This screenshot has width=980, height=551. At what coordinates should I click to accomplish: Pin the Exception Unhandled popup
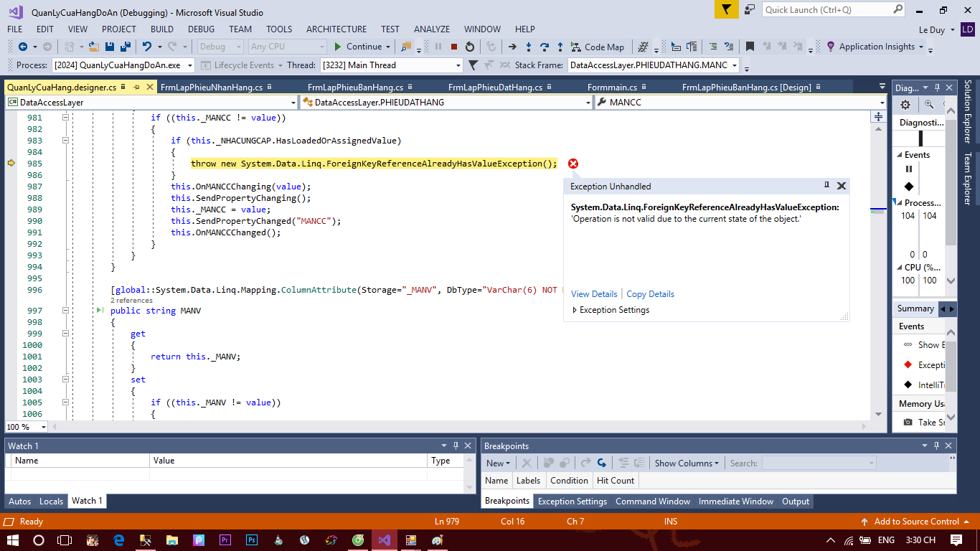coord(826,185)
